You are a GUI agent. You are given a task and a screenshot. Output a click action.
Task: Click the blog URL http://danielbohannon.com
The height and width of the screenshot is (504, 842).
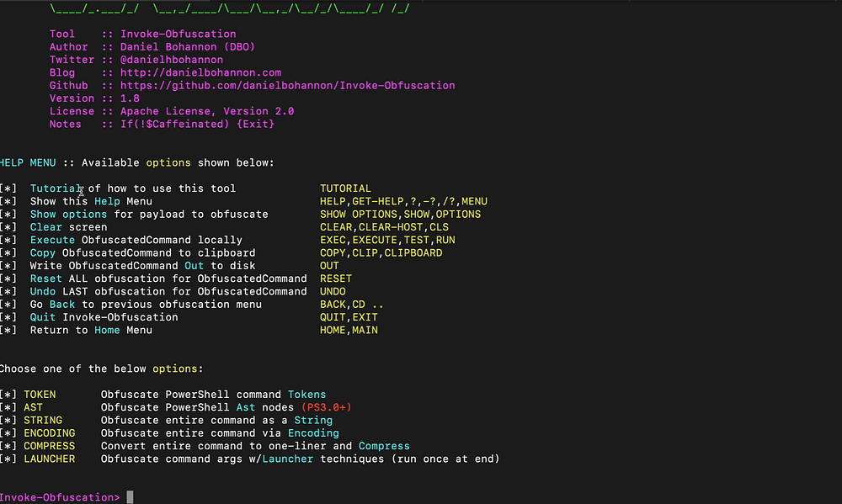tap(201, 72)
